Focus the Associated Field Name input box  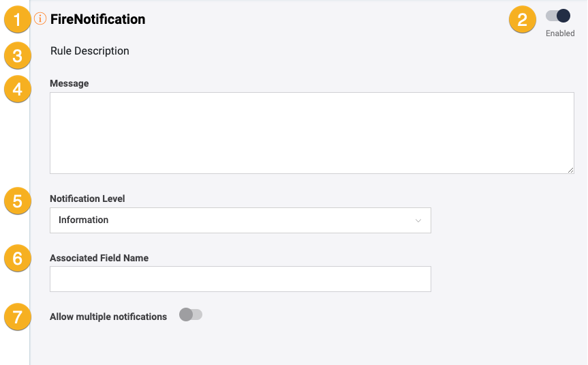[x=240, y=279]
